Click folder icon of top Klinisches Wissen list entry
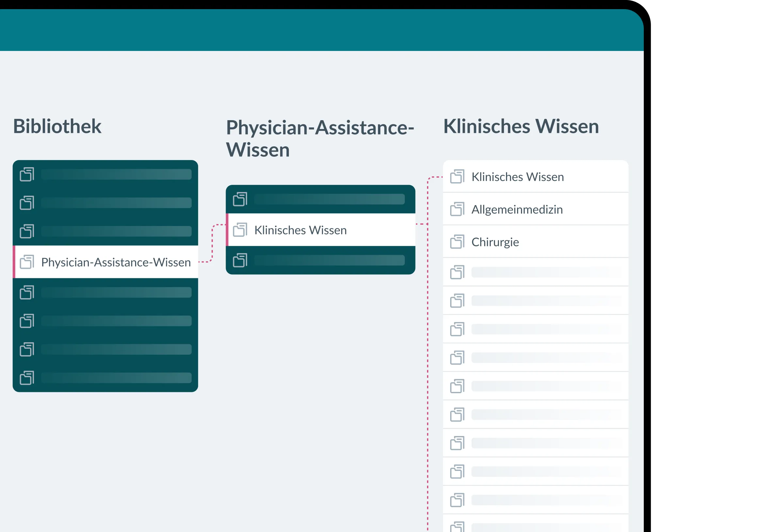The height and width of the screenshot is (532, 760). point(457,177)
